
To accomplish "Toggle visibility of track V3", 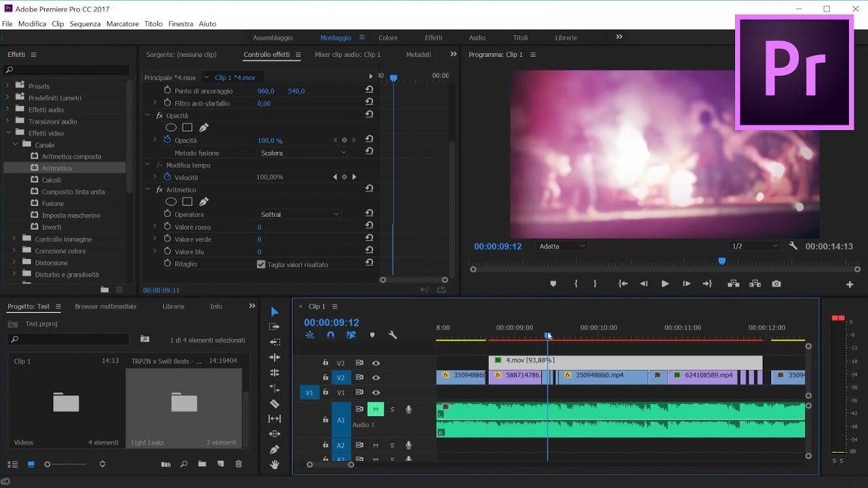I will pyautogui.click(x=376, y=363).
